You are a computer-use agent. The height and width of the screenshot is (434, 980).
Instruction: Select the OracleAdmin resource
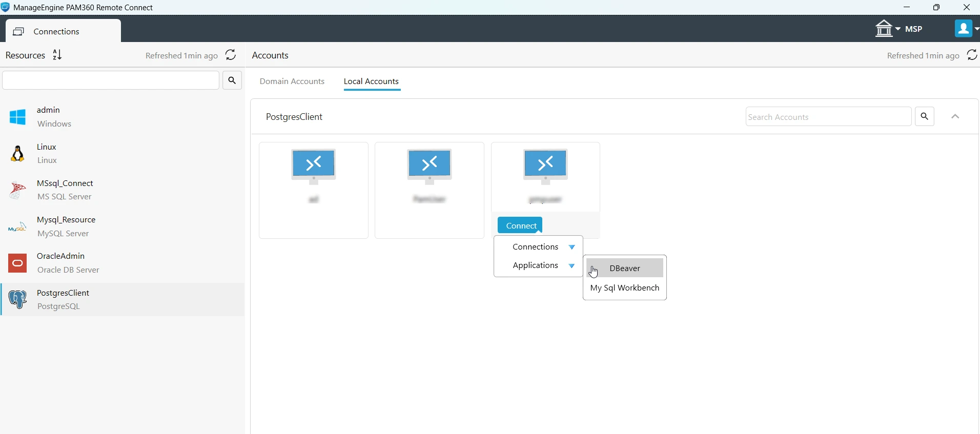click(122, 263)
